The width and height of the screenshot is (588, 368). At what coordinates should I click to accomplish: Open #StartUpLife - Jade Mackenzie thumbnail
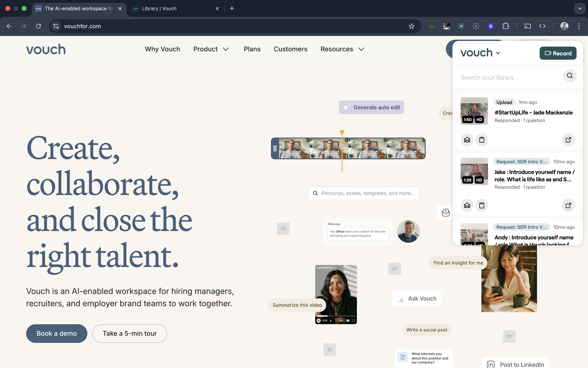pyautogui.click(x=474, y=111)
